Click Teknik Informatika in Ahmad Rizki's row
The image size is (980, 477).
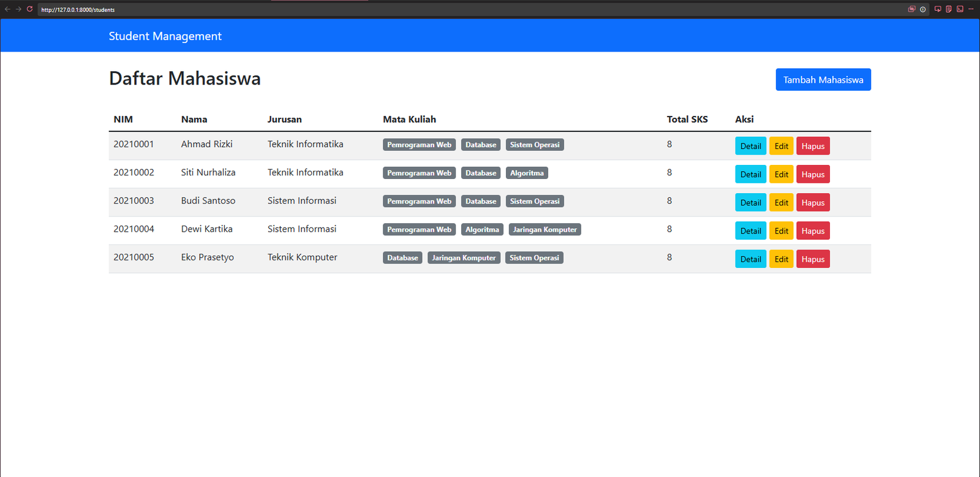pyautogui.click(x=306, y=144)
